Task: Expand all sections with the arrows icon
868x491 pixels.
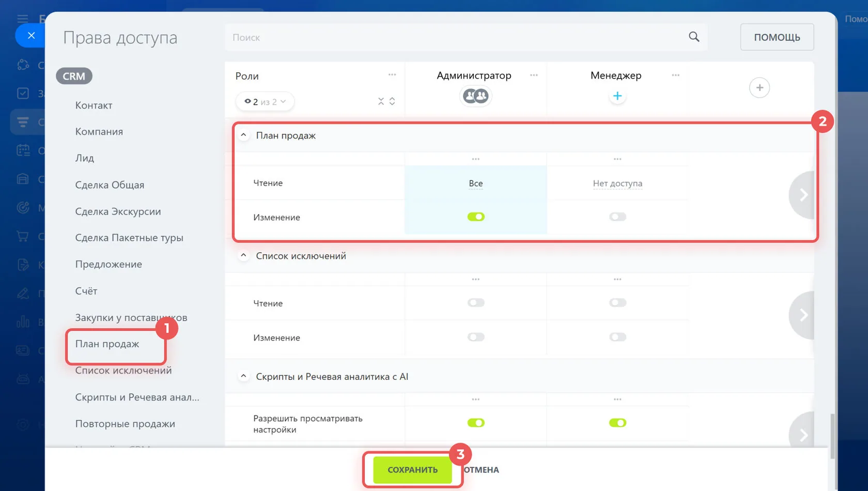Action: (x=392, y=101)
